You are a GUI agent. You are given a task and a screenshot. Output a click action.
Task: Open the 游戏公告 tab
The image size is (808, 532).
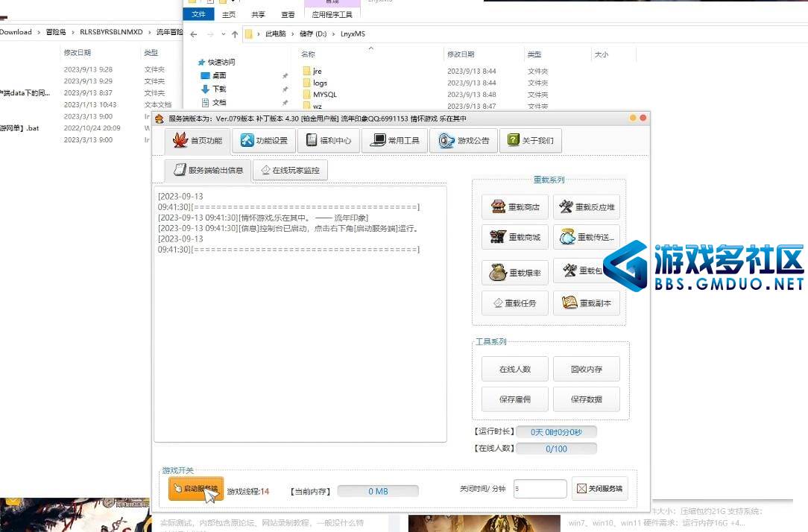click(x=464, y=140)
